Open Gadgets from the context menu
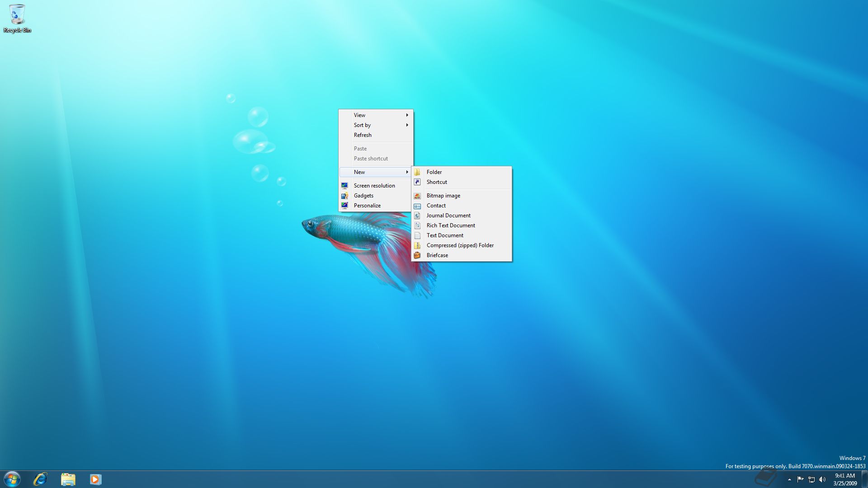The height and width of the screenshot is (488, 868). (376, 196)
